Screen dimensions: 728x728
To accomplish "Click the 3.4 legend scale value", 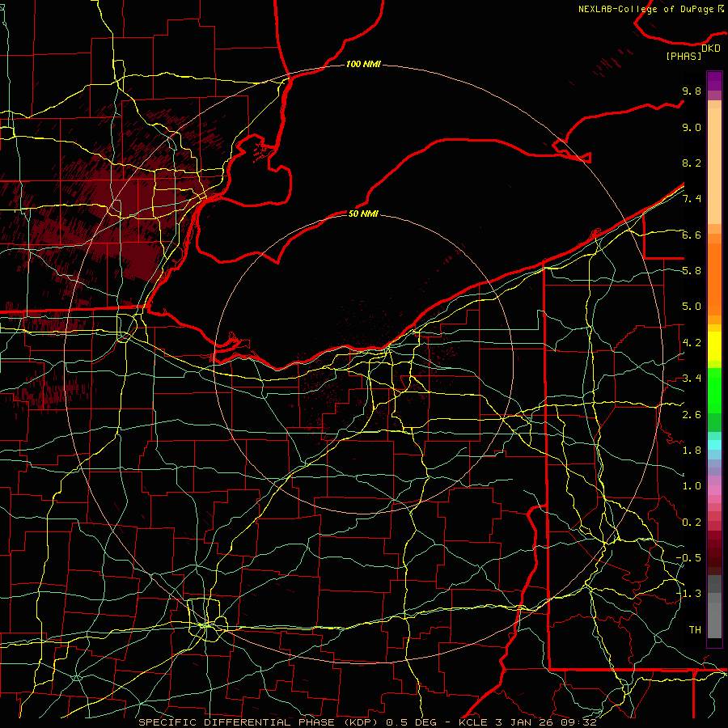I will (692, 379).
